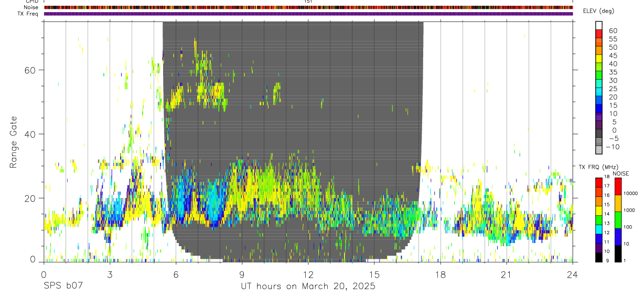Click the '100' tick on the NOISE colorbar

click(628, 227)
